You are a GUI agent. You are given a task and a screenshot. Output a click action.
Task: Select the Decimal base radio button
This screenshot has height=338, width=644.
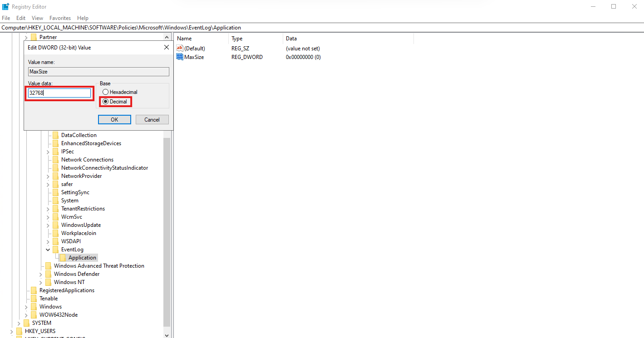tap(105, 102)
